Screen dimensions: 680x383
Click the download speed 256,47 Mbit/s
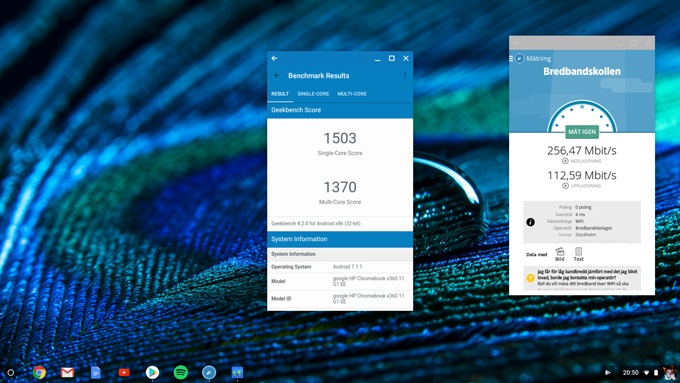[582, 151]
